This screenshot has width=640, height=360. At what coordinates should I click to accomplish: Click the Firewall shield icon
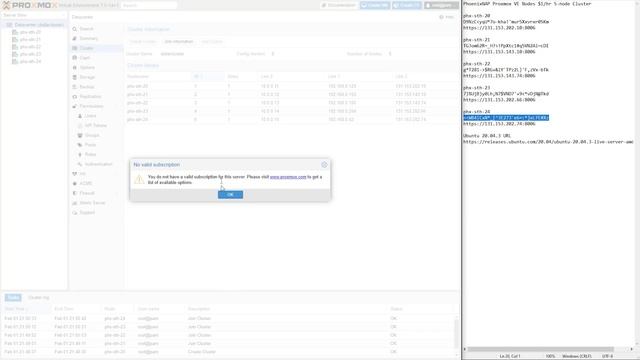(75, 193)
